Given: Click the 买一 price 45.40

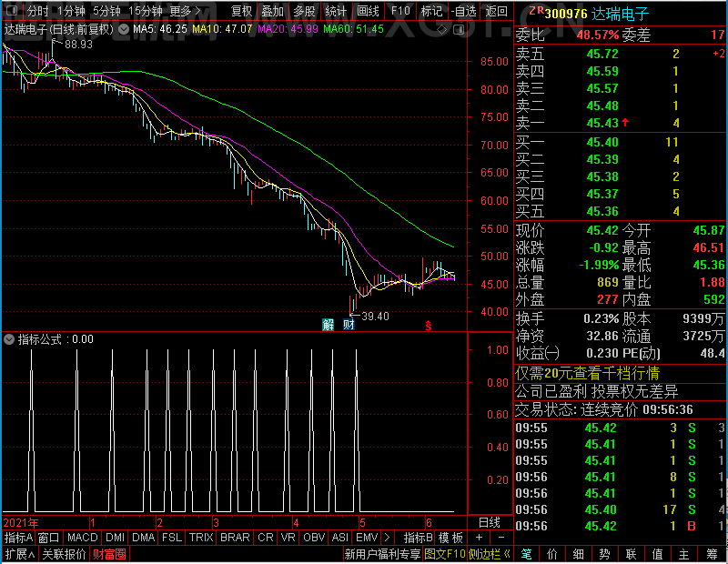Looking at the screenshot, I should point(602,142).
